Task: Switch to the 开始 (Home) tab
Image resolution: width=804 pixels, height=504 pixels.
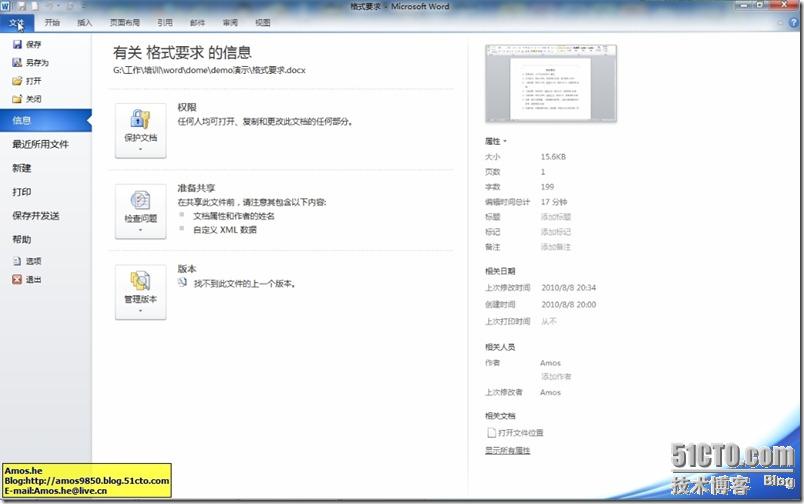Action: [52, 23]
